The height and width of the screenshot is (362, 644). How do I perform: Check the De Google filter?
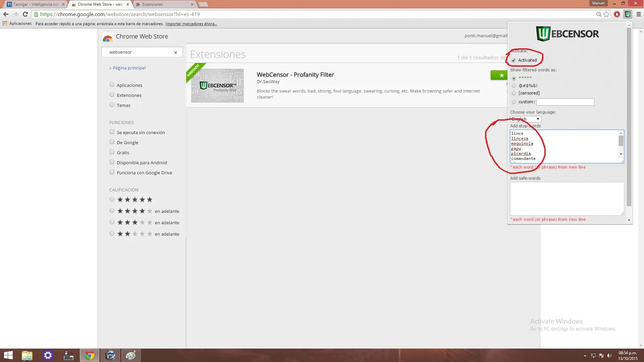(112, 142)
